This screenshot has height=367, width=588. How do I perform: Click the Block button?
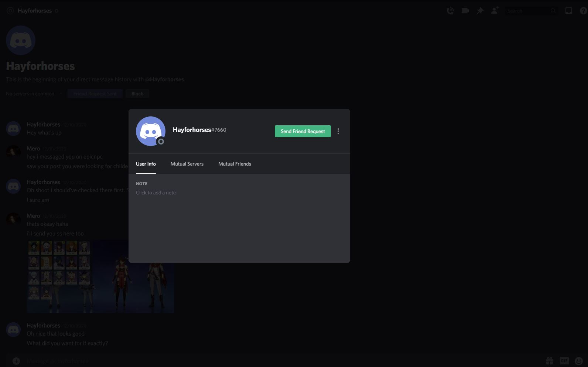[x=137, y=94]
